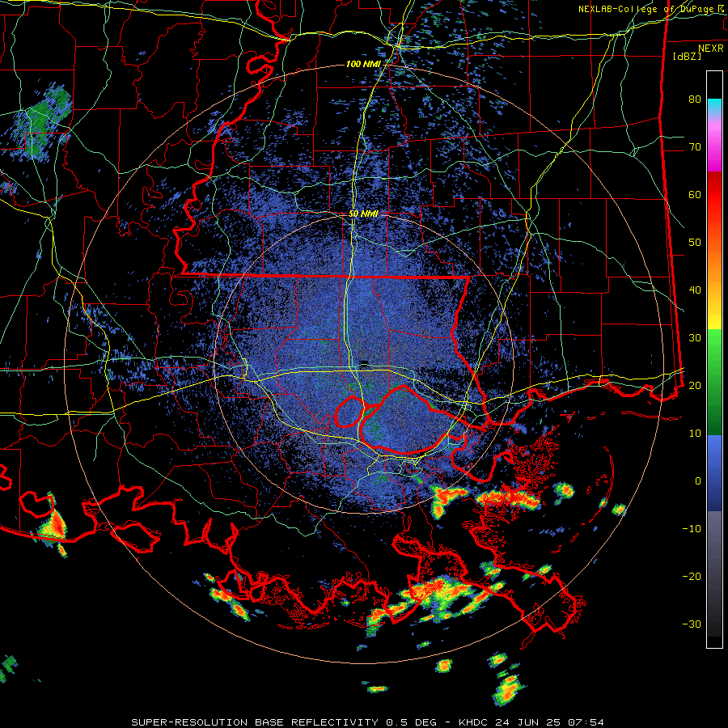The image size is (728, 728).
Task: Click the 80 value on dBZ scale
Action: pyautogui.click(x=695, y=99)
